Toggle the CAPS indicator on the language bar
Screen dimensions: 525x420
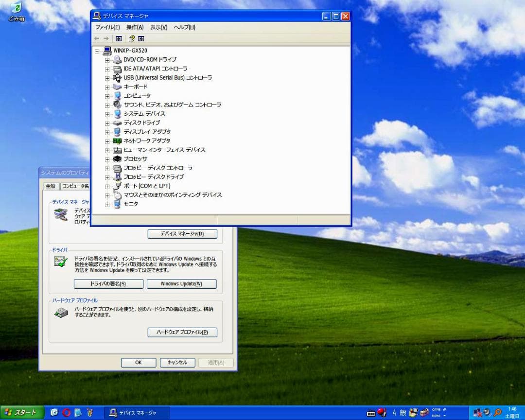click(437, 410)
